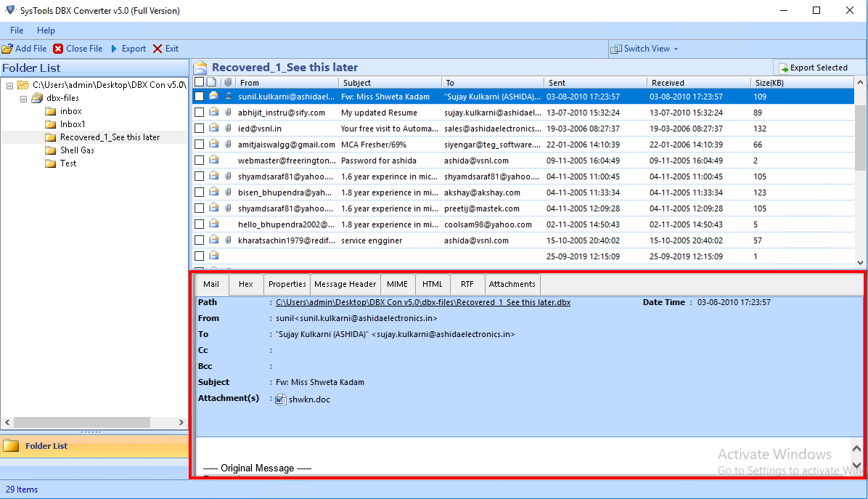Click the Export arrow icon in toolbar
The image size is (868, 499).
tap(114, 49)
